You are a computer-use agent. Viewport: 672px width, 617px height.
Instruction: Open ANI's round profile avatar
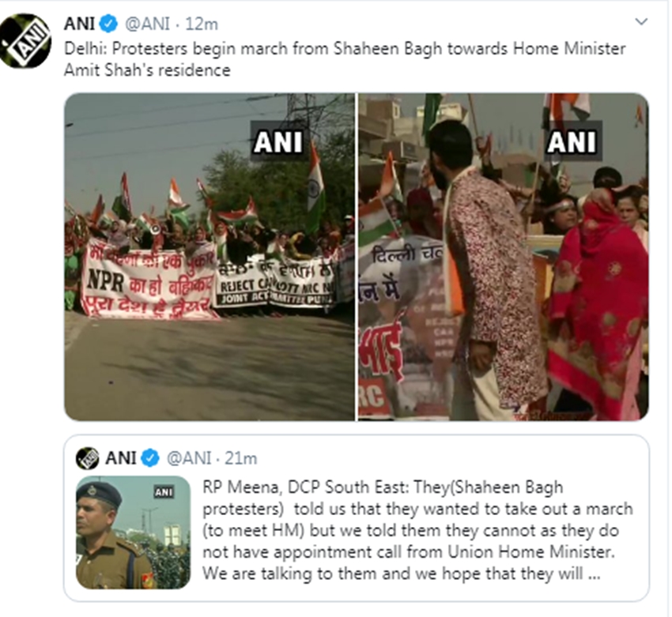[x=25, y=40]
